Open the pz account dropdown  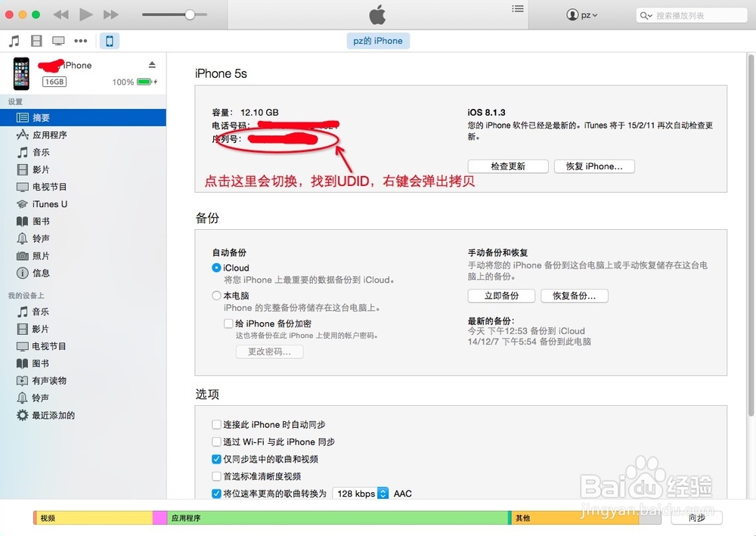click(582, 15)
